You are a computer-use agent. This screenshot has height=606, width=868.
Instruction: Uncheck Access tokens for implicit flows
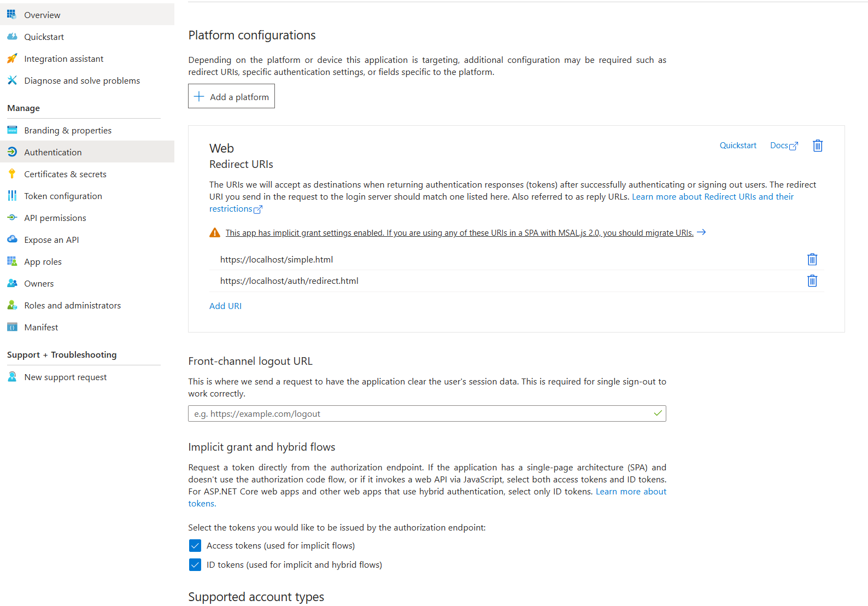[195, 546]
